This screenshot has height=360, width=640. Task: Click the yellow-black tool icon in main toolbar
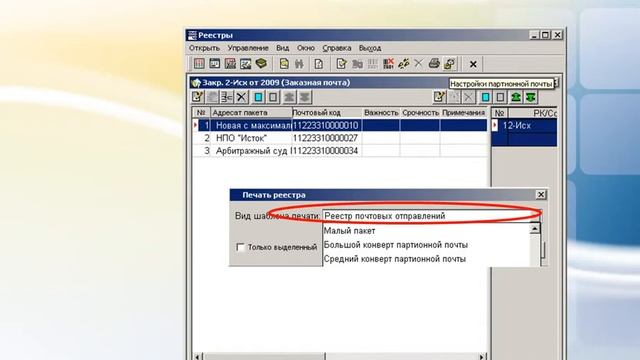click(404, 64)
